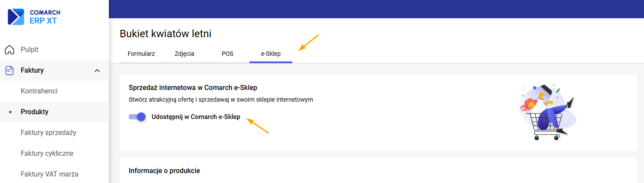The image size is (644, 183).
Task: Click the shopping cart illustration
Action: click(x=548, y=112)
